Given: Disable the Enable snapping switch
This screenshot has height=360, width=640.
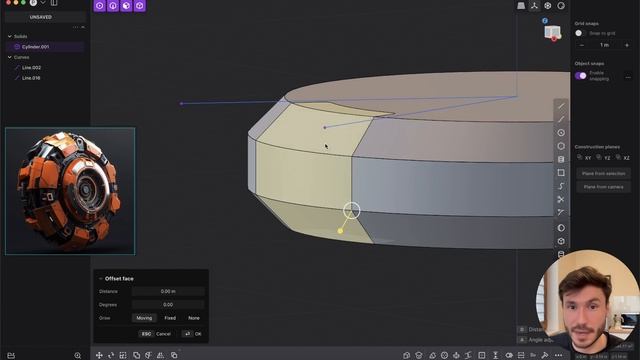Looking at the screenshot, I should [x=580, y=76].
